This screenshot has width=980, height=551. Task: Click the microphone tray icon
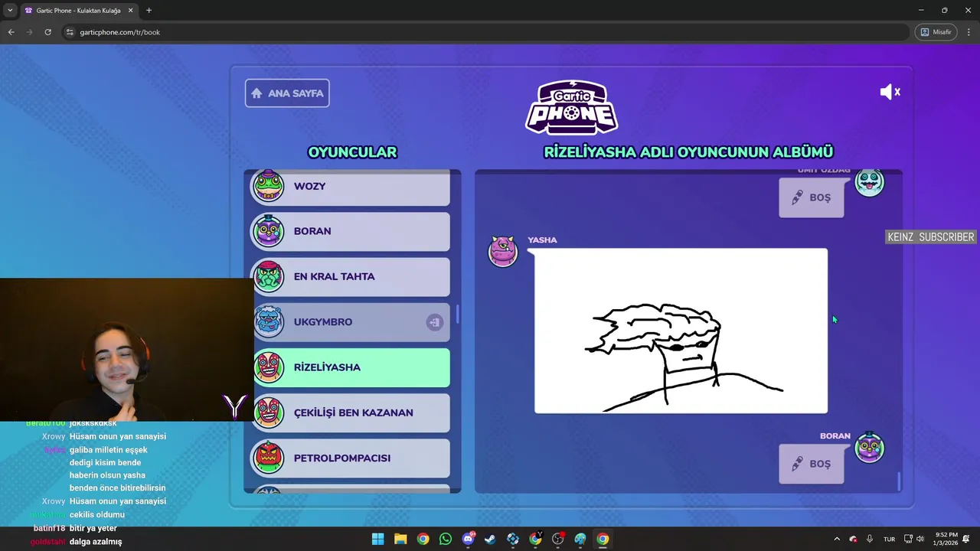(x=870, y=539)
